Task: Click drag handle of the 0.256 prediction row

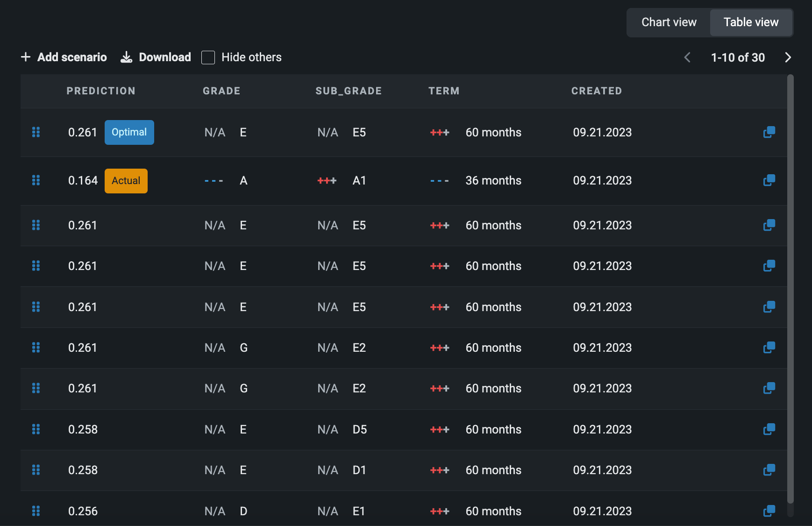Action: tap(36, 511)
